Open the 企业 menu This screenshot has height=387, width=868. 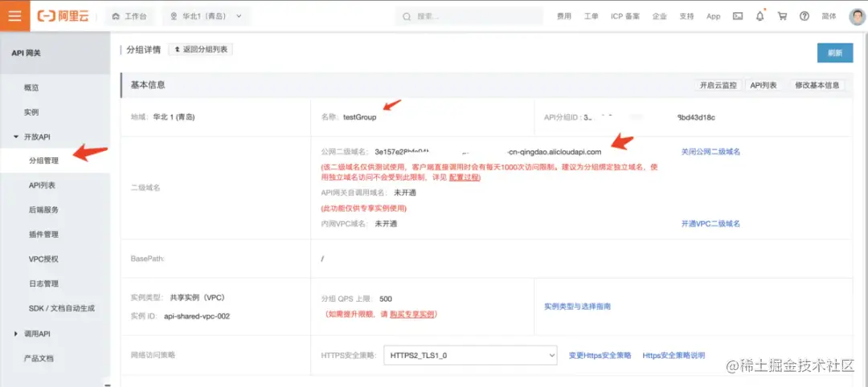click(659, 16)
